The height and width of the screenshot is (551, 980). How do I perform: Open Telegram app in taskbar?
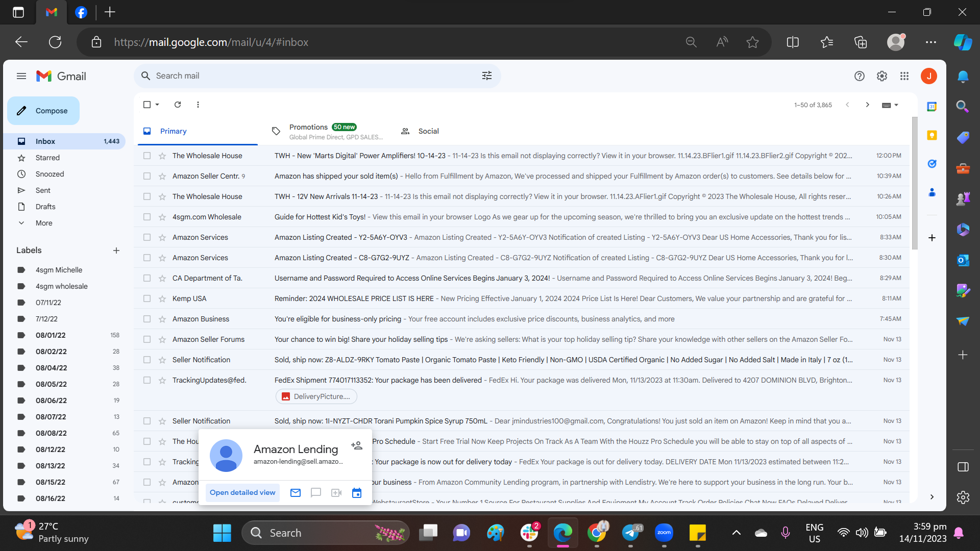(631, 533)
